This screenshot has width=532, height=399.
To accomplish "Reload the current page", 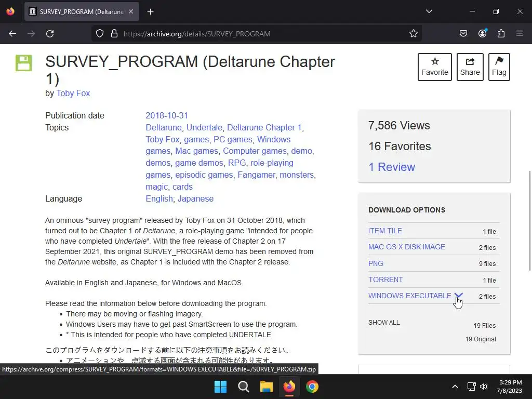I will click(50, 34).
